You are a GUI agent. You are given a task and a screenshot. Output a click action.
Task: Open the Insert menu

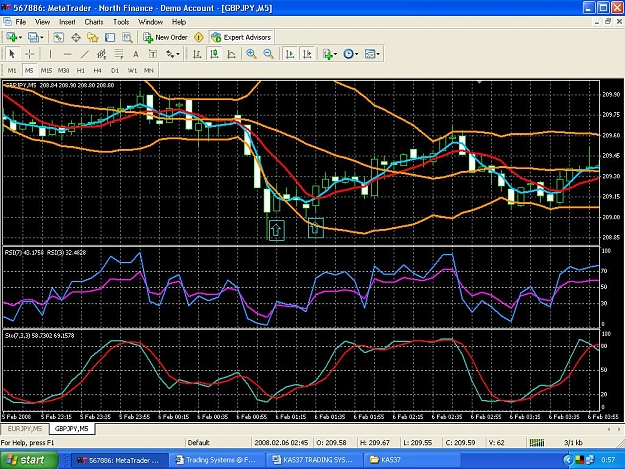tap(67, 22)
